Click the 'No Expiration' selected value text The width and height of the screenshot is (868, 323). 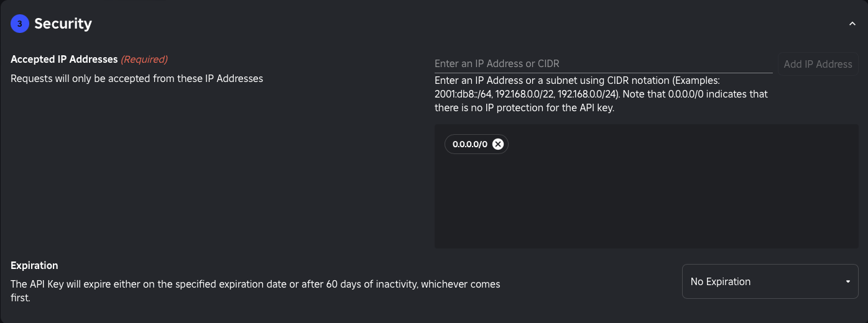click(x=721, y=281)
